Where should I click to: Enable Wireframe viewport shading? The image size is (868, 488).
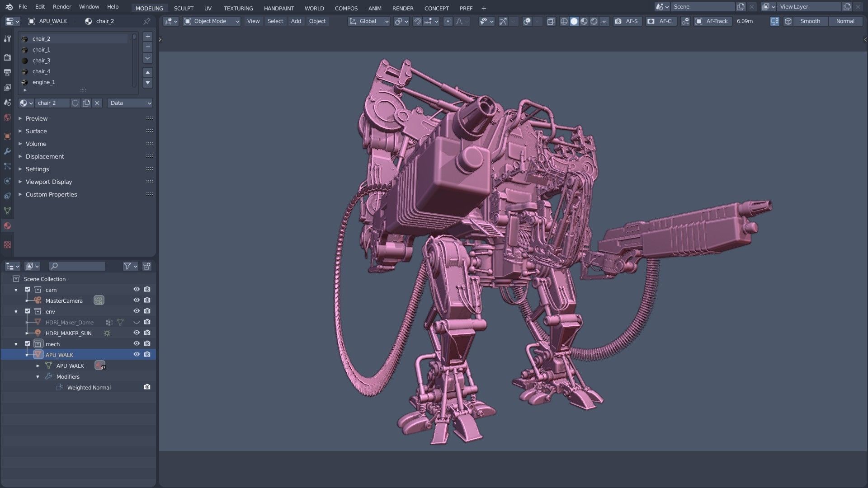click(x=564, y=21)
